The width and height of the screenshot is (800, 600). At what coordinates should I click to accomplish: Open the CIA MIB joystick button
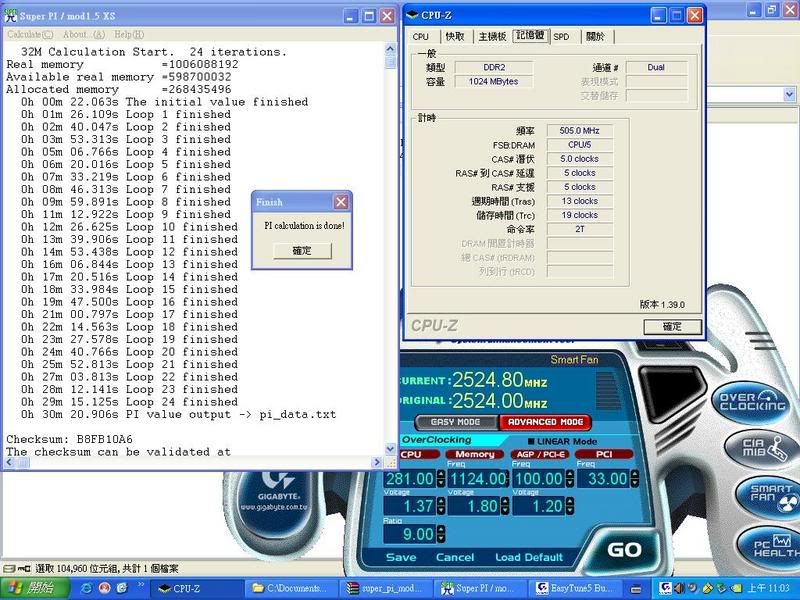764,448
